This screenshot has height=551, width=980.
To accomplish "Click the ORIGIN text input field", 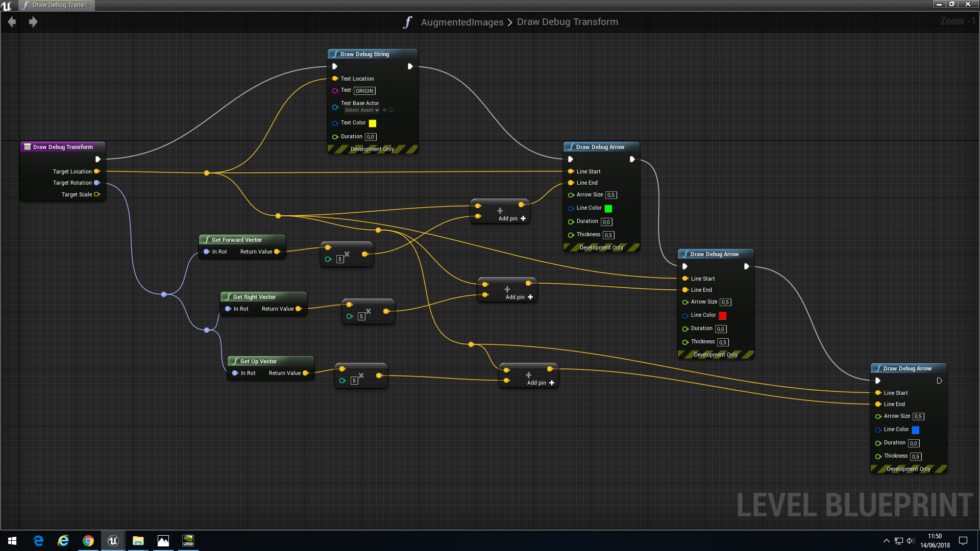I will [x=364, y=91].
